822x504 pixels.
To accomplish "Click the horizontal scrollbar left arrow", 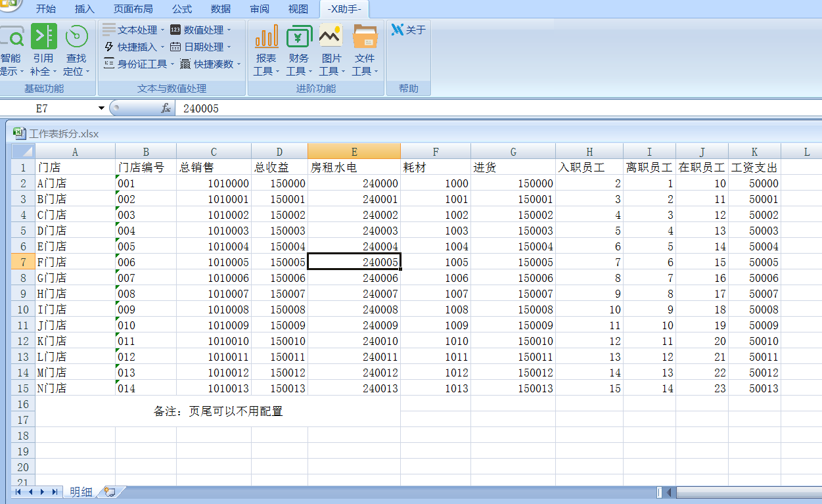I will click(670, 492).
